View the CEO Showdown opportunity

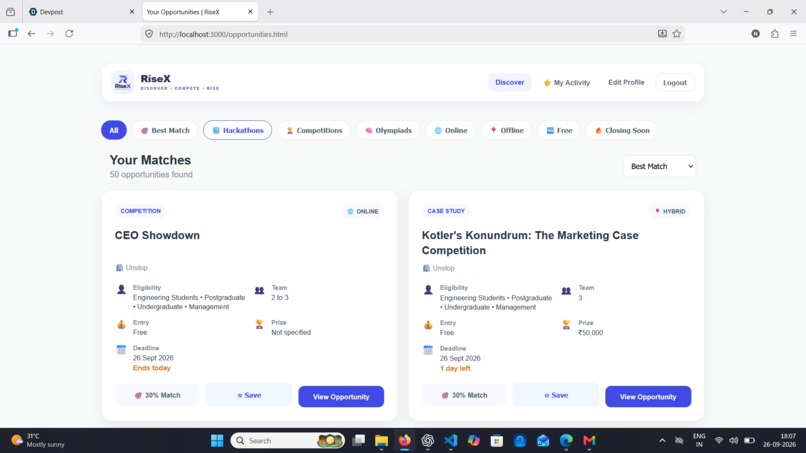tap(341, 396)
